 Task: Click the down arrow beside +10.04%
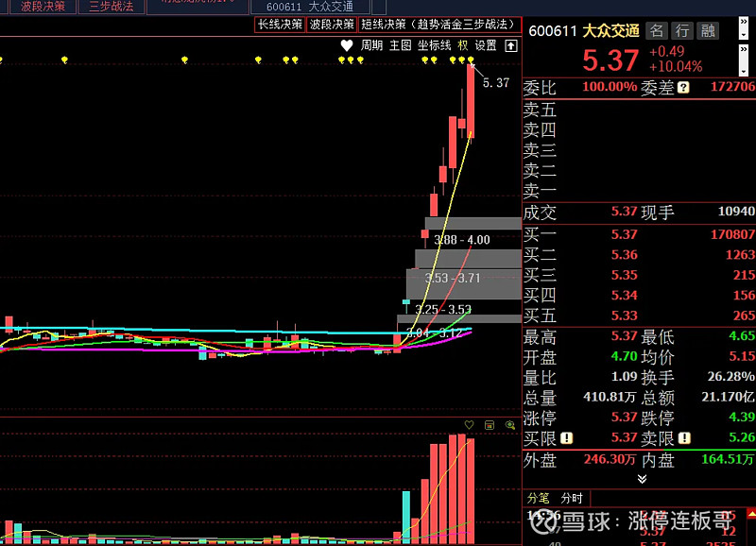pyautogui.click(x=744, y=72)
